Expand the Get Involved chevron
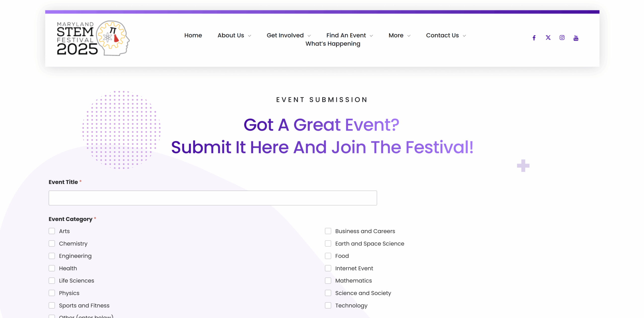 coord(309,36)
